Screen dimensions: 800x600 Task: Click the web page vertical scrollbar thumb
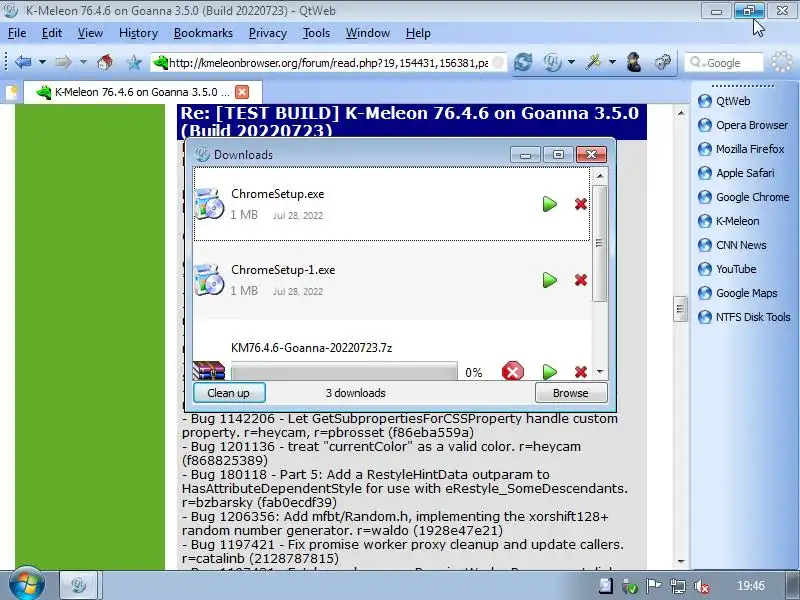[x=680, y=309]
